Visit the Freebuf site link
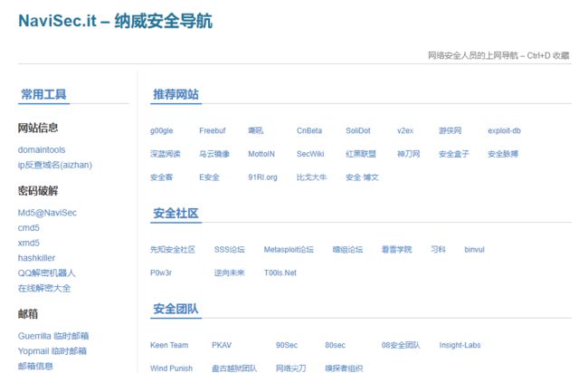Image resolution: width=588 pixels, height=373 pixels. coord(213,130)
